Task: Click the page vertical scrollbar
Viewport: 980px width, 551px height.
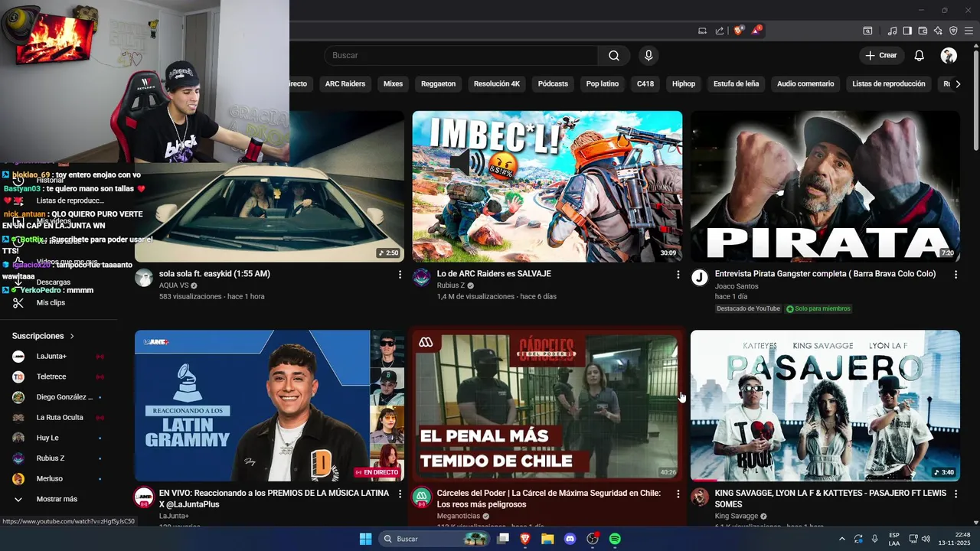Action: point(975,99)
